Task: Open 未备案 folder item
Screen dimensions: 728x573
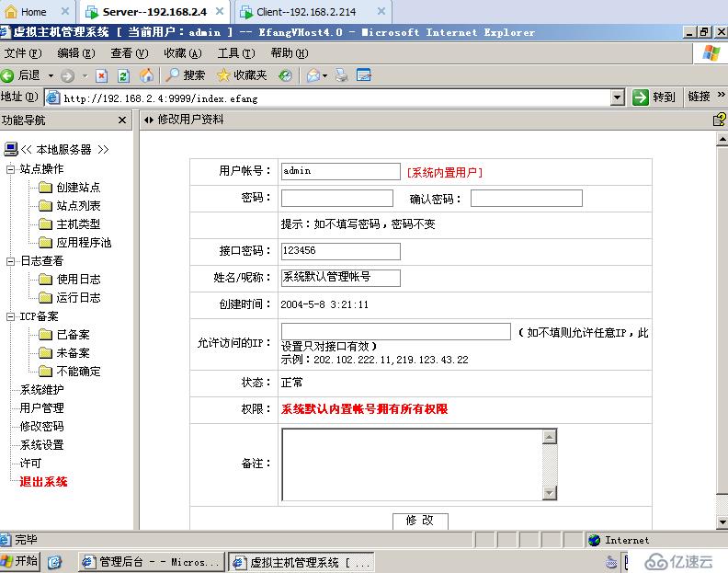Action: pos(64,353)
